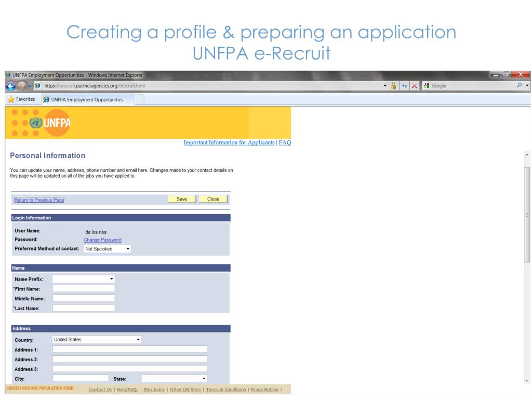Click the browser Back arrow button
The height and width of the screenshot is (399, 532).
click(11, 86)
